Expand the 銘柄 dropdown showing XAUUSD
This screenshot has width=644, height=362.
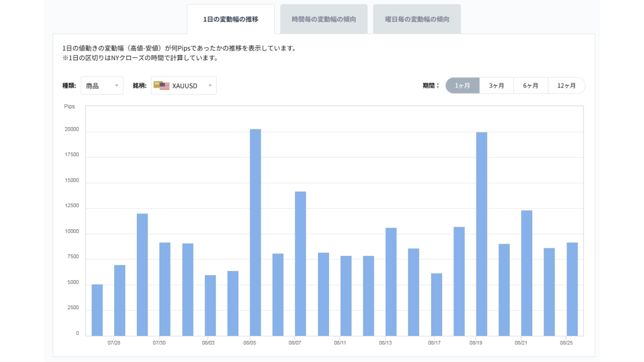coord(184,85)
